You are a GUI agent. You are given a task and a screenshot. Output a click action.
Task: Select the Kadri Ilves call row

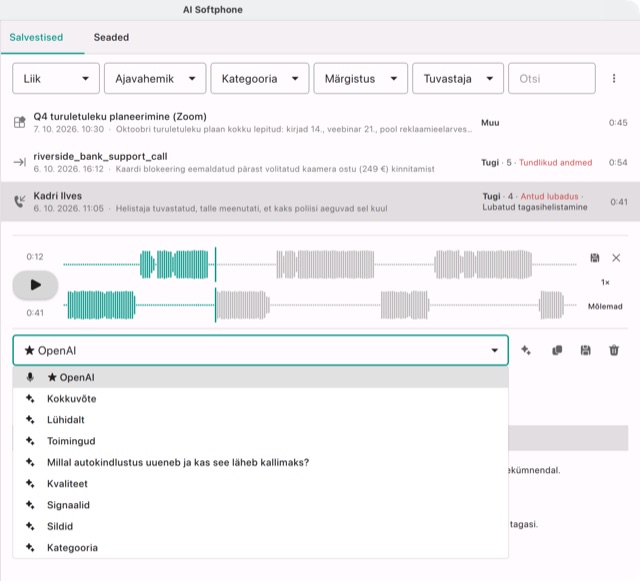pos(320,202)
